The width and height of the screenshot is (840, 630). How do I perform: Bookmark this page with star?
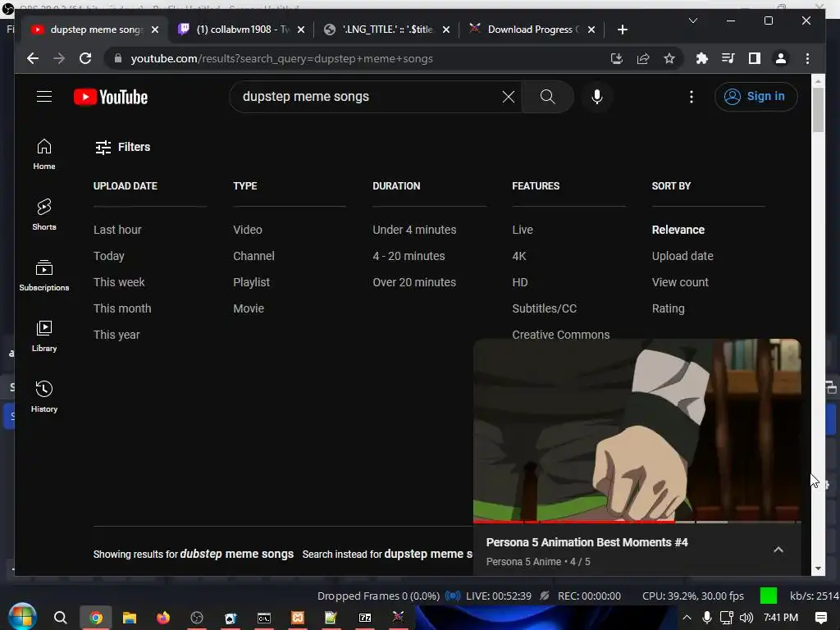(669, 58)
